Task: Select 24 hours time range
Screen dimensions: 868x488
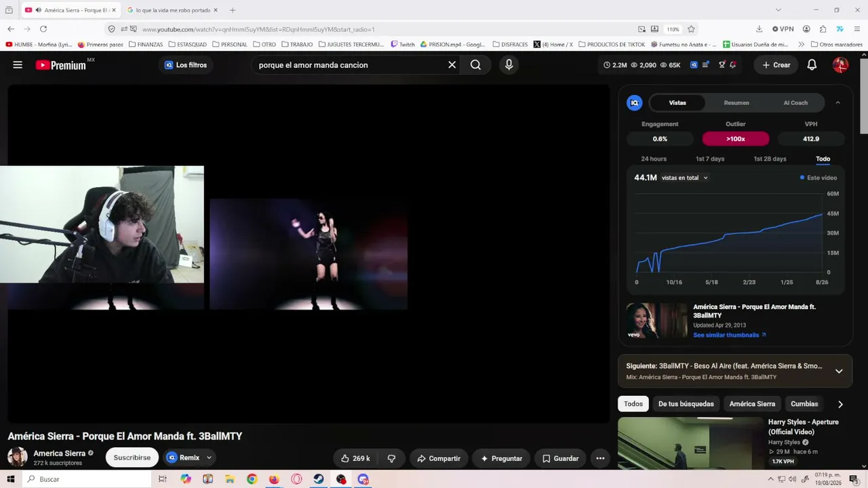Action: (x=654, y=159)
